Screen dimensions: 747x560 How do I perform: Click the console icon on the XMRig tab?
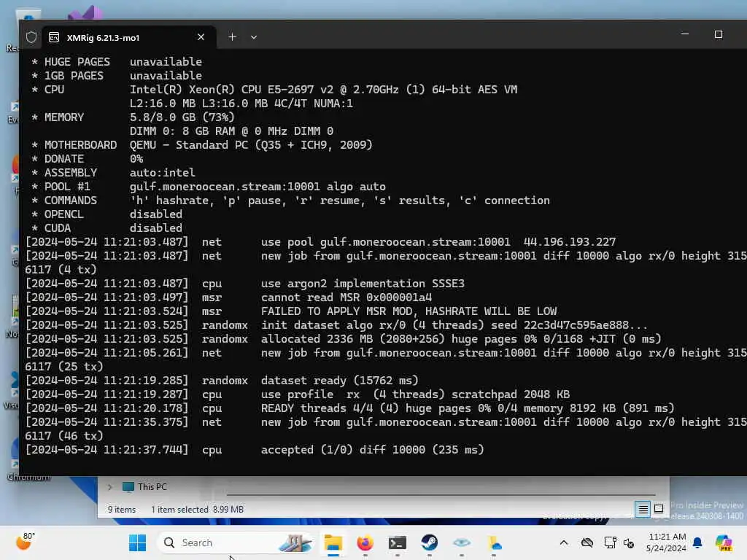[54, 37]
